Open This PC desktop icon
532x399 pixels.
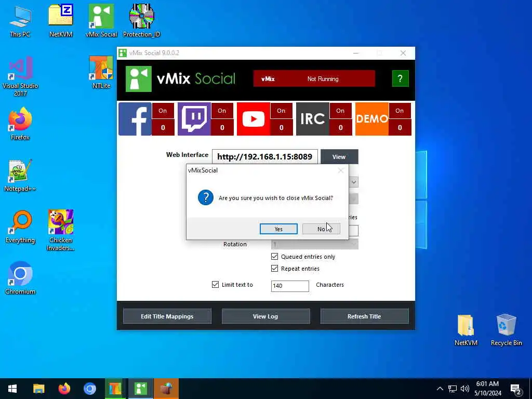20,21
